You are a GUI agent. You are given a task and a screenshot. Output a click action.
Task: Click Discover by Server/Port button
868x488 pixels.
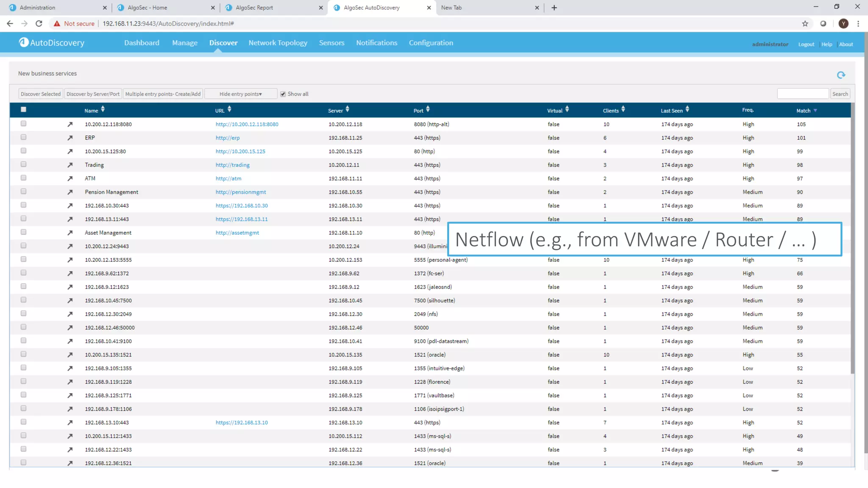[x=93, y=94]
